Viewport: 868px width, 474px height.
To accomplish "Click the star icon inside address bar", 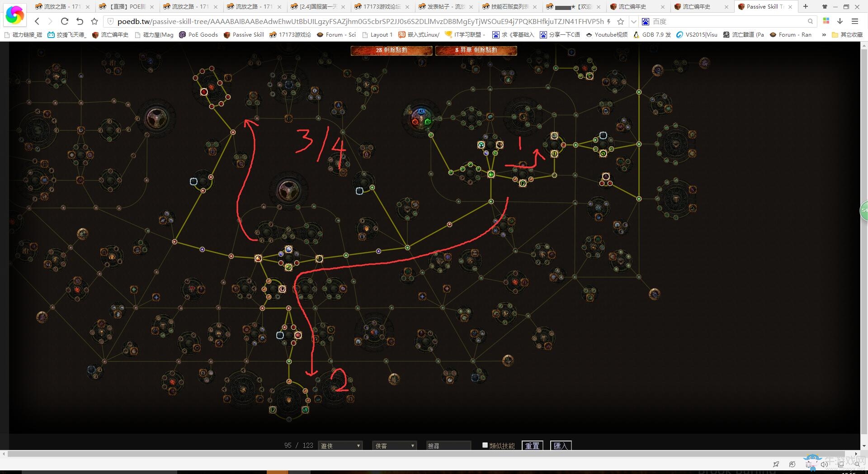I will pos(621,21).
